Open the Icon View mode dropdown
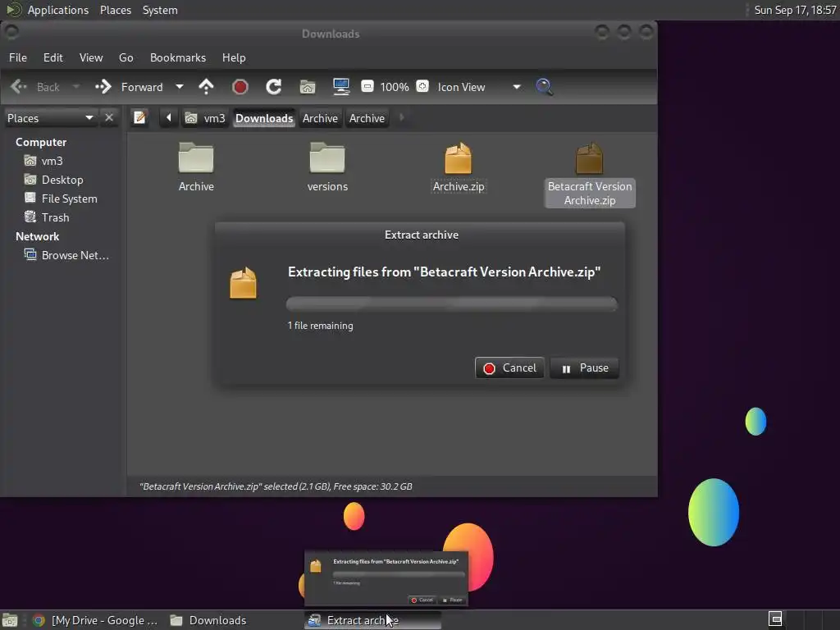The height and width of the screenshot is (630, 840). [x=479, y=87]
